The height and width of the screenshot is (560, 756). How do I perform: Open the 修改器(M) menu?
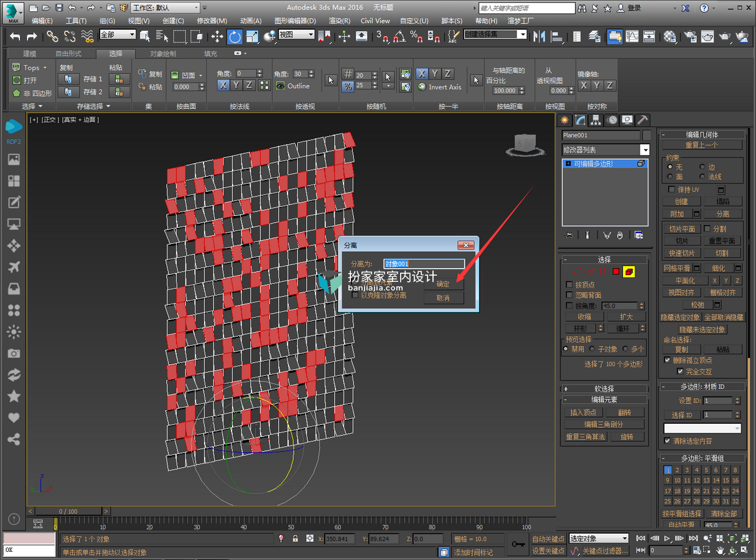click(x=212, y=21)
